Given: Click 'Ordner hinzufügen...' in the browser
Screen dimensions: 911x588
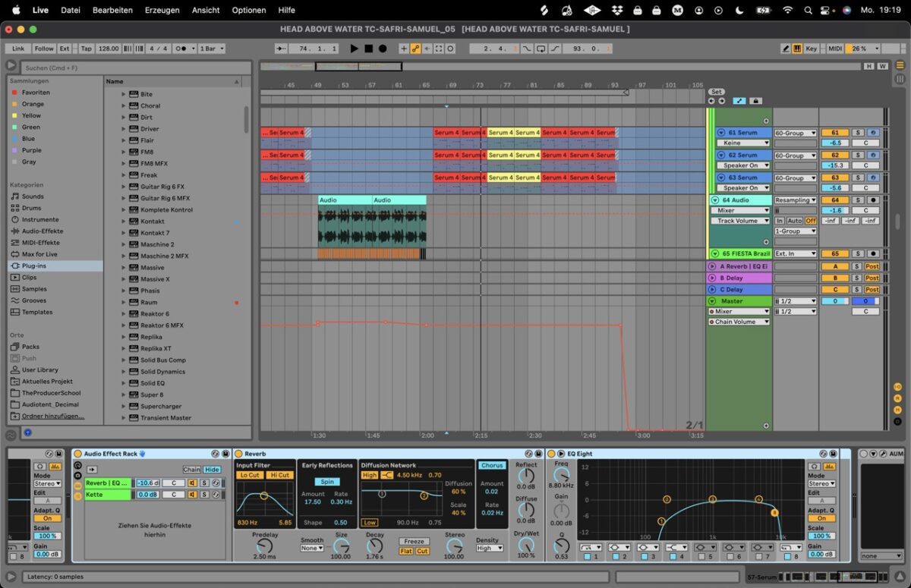Looking at the screenshot, I should (53, 416).
